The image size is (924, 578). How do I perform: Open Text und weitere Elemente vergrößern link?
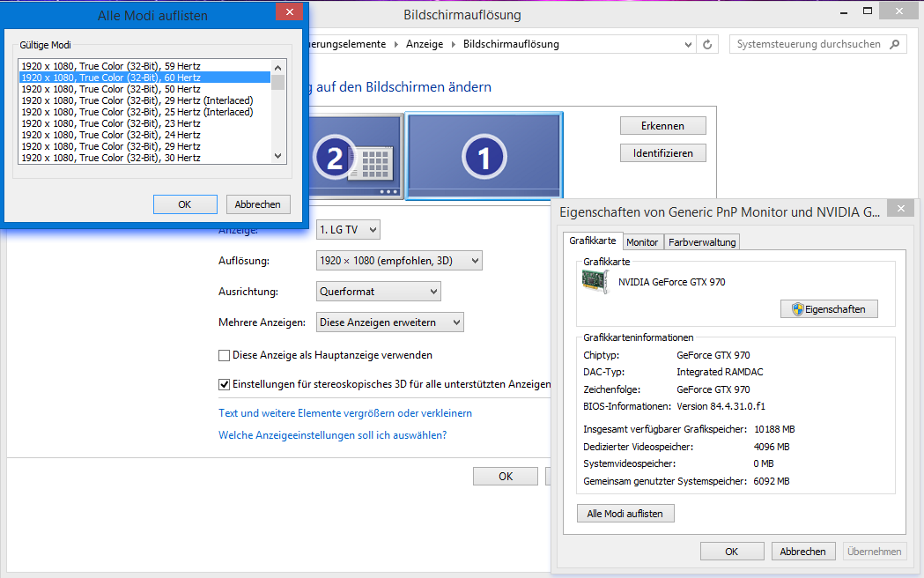tap(345, 413)
